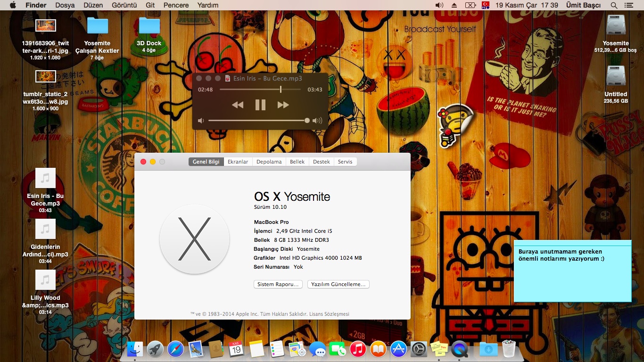Fast forward the Esin Iris track
This screenshot has height=362, width=644.
click(x=283, y=105)
